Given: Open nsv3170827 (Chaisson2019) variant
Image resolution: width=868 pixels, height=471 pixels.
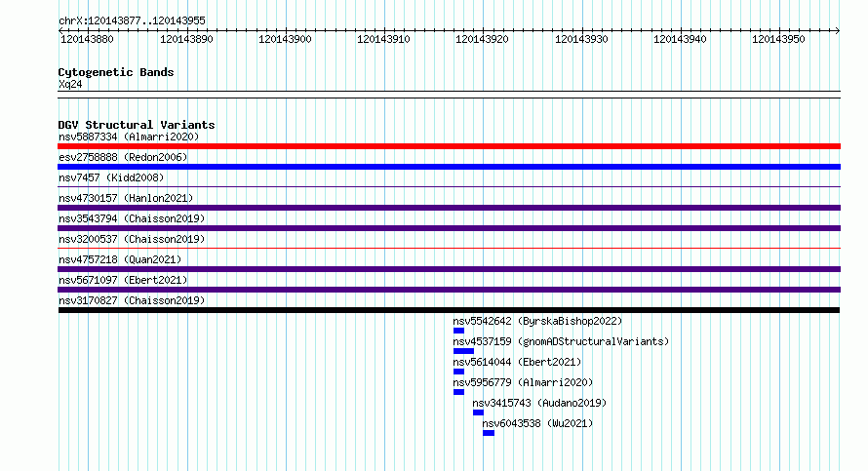Looking at the screenshot, I should pyautogui.click(x=132, y=300).
